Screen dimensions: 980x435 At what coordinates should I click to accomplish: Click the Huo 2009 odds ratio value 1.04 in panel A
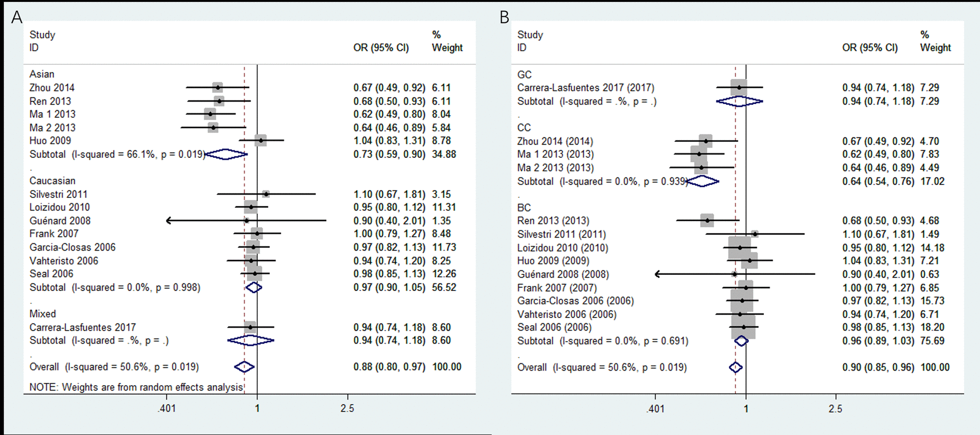362,140
